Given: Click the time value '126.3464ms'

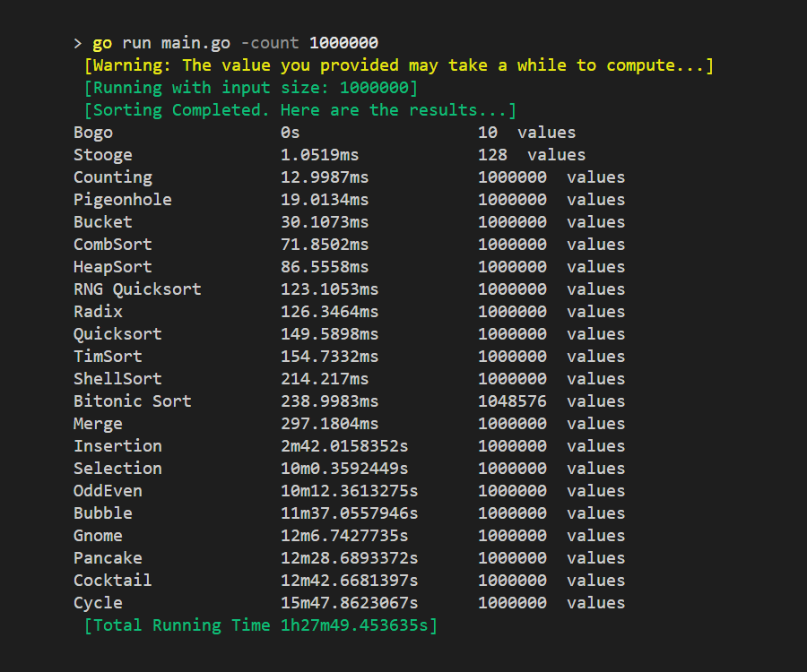Looking at the screenshot, I should 329,312.
